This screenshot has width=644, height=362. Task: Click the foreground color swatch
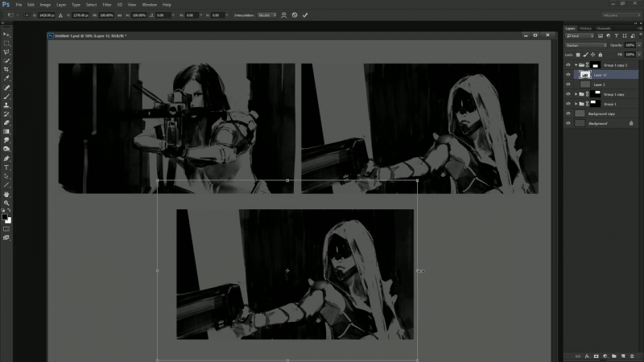point(5,217)
